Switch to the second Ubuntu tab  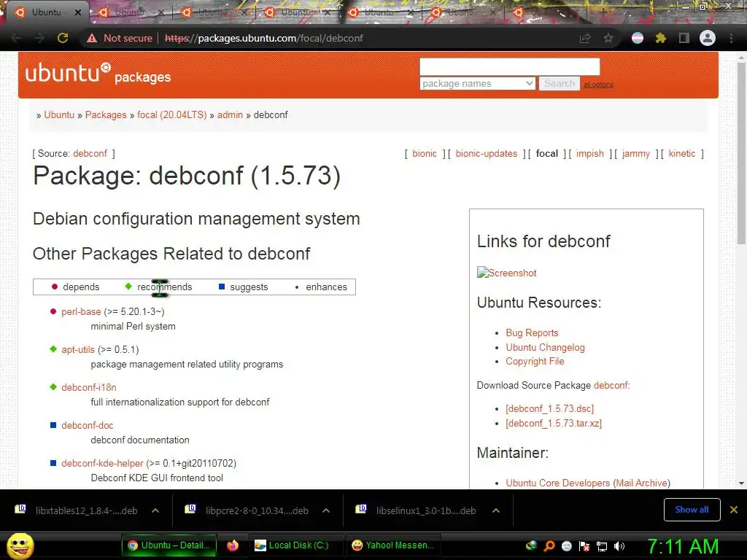tap(130, 12)
